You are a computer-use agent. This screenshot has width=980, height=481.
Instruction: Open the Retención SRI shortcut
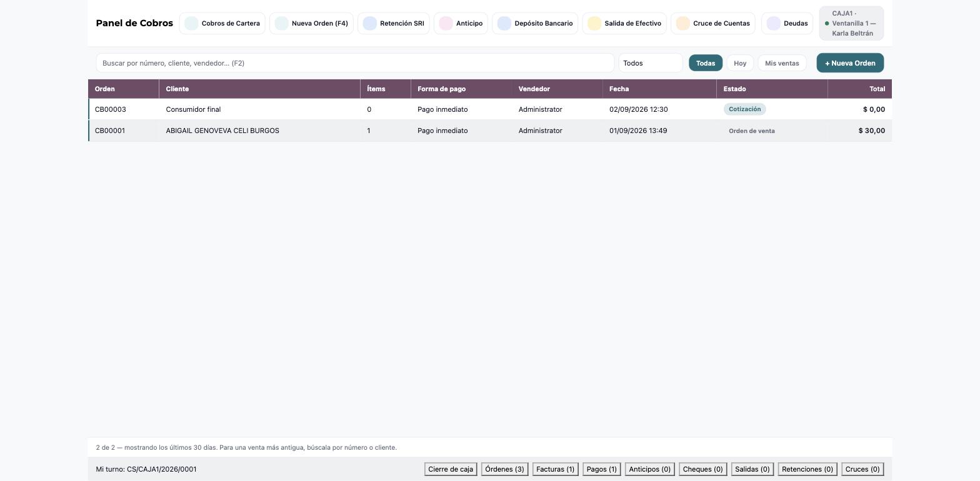click(x=394, y=23)
